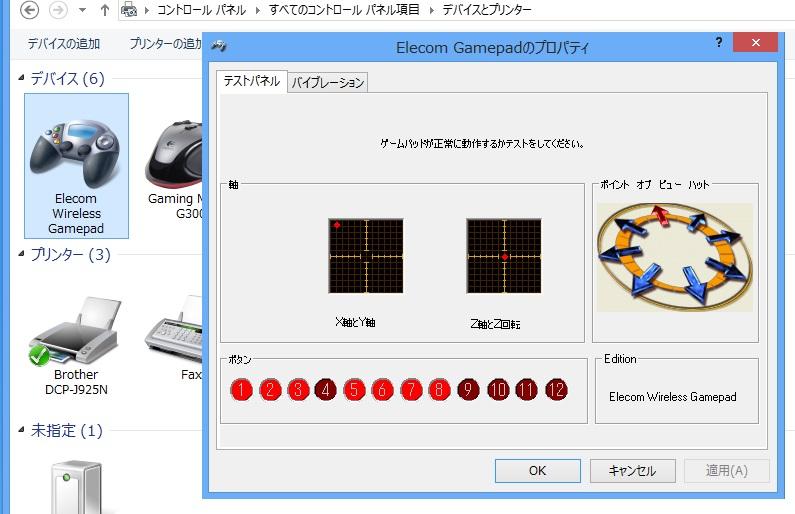Click button indicator 9

(468, 390)
